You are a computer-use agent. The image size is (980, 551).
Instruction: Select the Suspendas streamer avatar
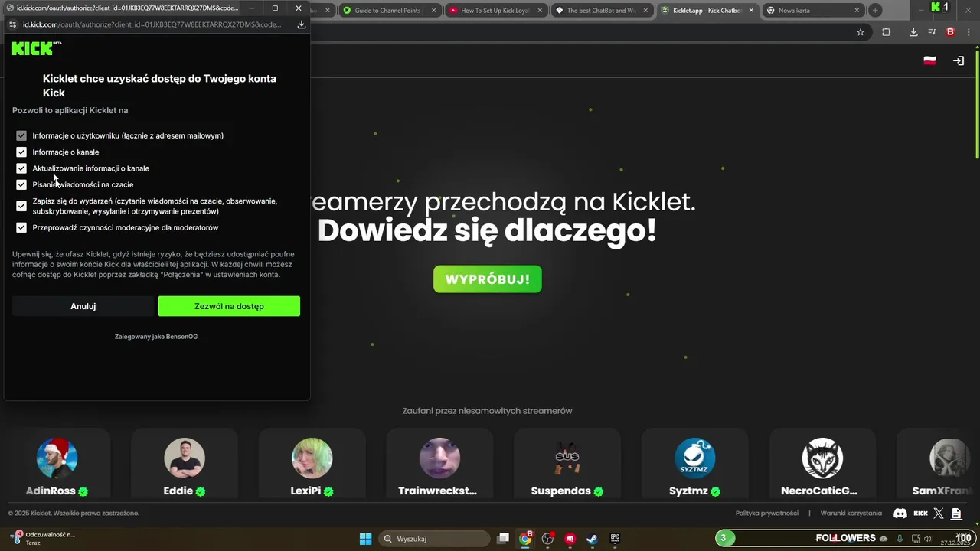567,458
